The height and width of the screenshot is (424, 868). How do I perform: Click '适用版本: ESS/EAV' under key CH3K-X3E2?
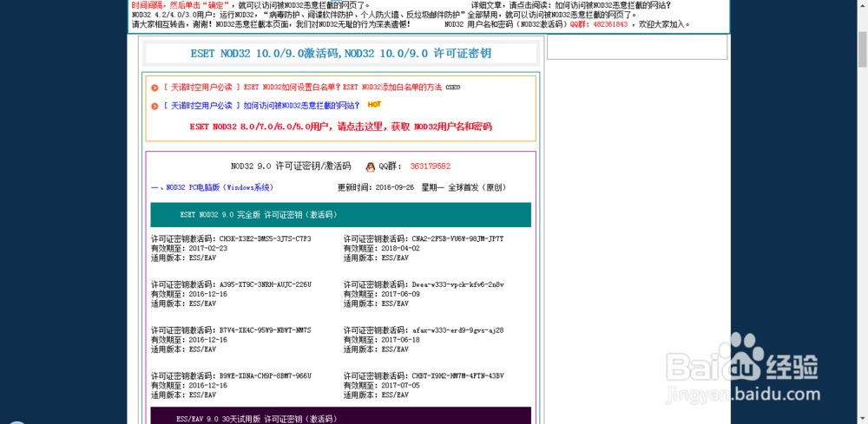183,258
